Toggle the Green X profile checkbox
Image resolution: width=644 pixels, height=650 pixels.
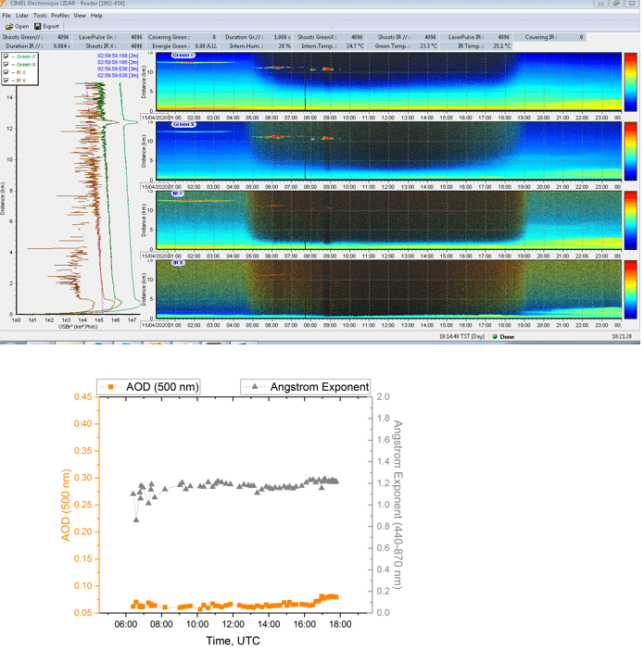click(x=7, y=64)
